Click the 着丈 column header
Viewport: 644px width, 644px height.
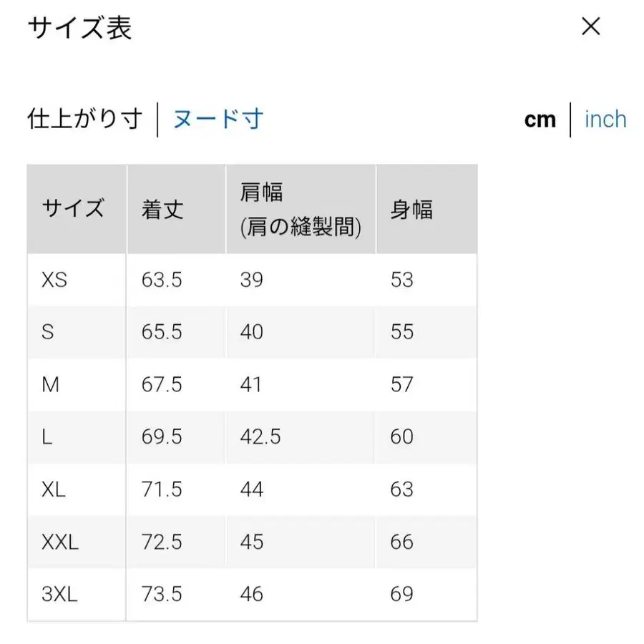point(162,208)
